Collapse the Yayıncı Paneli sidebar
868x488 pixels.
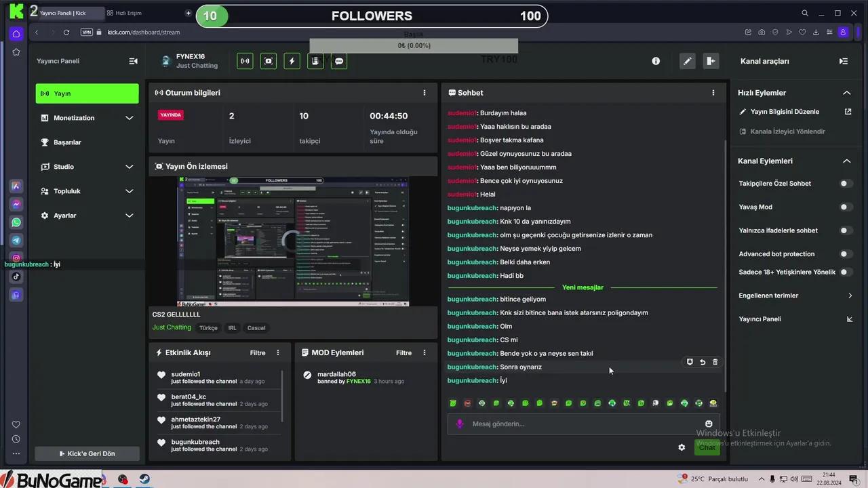click(133, 61)
